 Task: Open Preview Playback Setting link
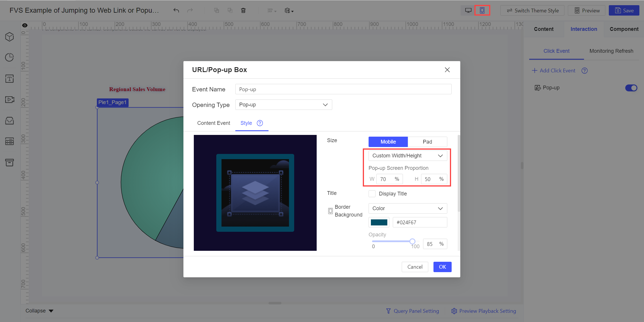coord(484,311)
